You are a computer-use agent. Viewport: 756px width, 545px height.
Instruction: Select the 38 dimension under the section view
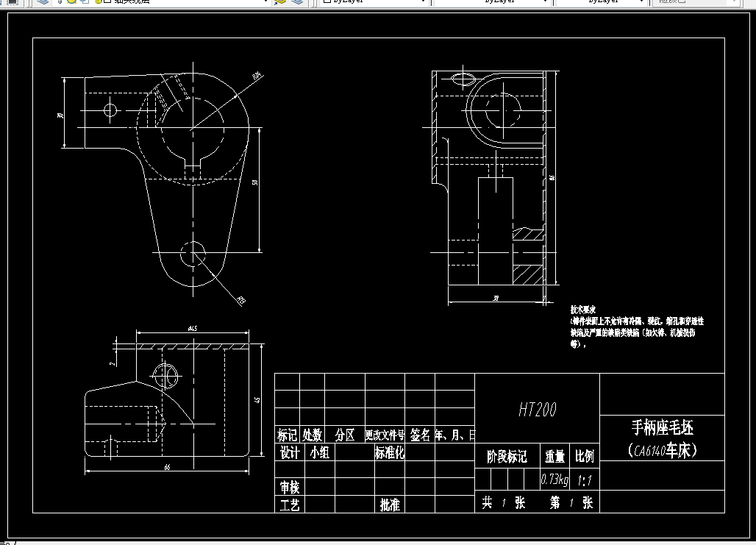[496, 299]
